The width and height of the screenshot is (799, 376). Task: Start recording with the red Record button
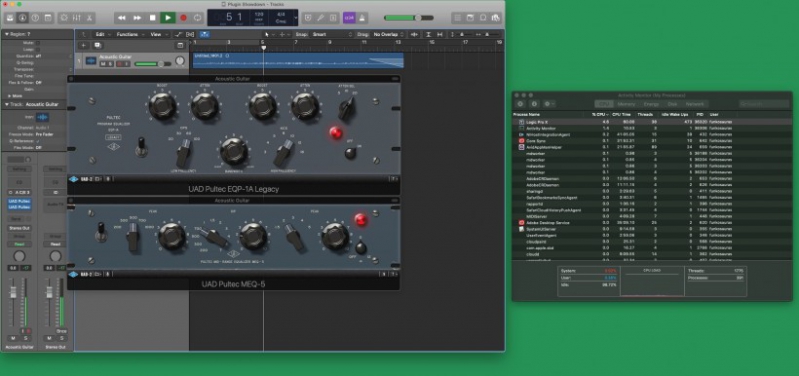tap(183, 18)
